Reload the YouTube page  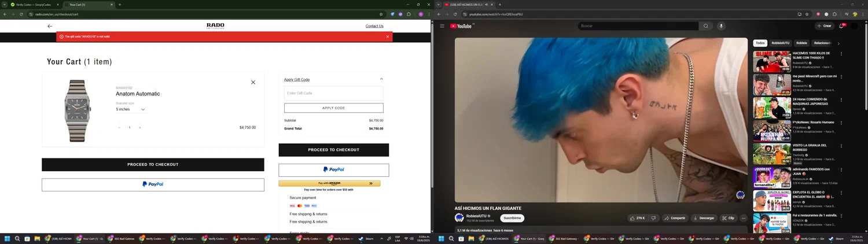point(455,14)
